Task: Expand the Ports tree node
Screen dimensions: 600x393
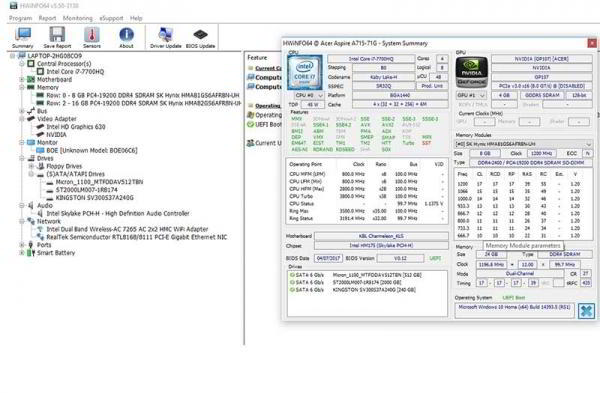Action: (x=22, y=245)
